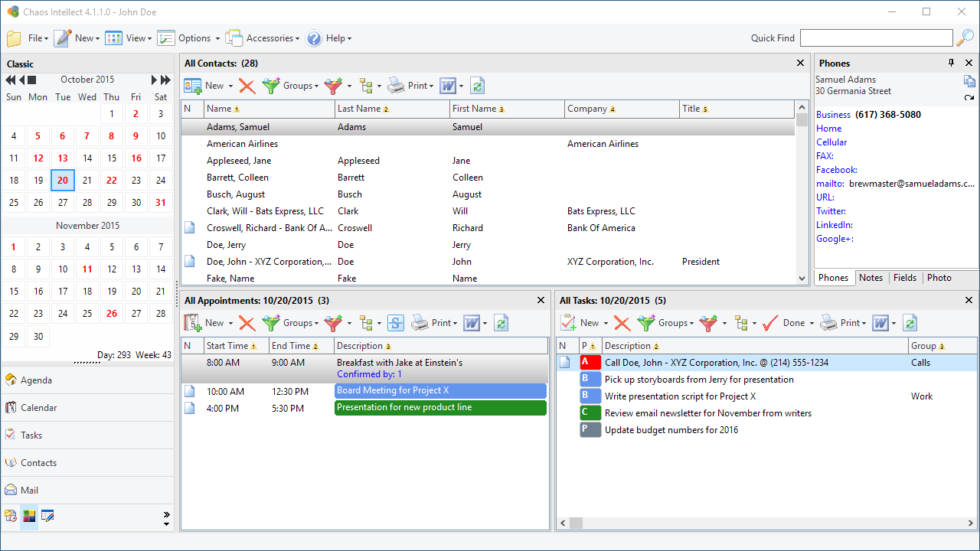Pin the Phones panel
The width and height of the screenshot is (980, 551).
click(952, 63)
